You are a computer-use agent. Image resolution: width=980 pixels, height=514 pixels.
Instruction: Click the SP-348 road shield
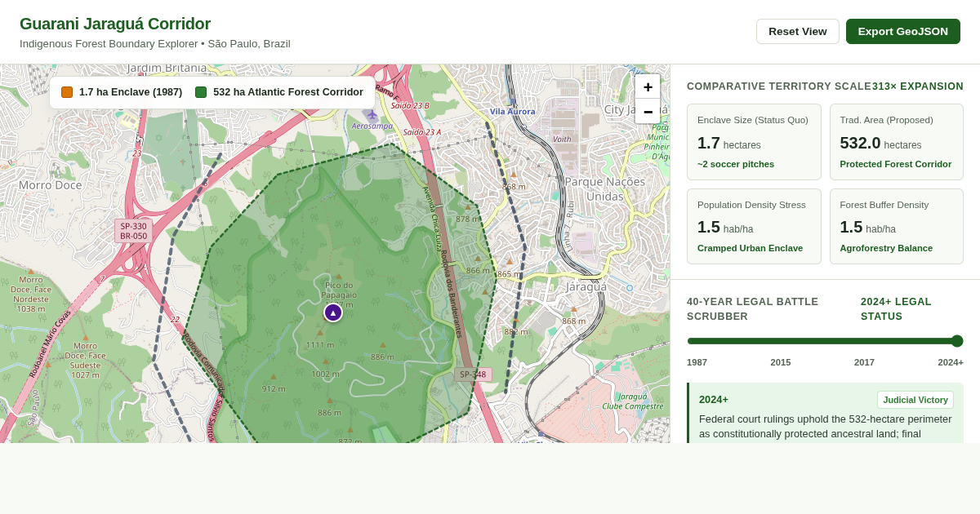click(473, 374)
